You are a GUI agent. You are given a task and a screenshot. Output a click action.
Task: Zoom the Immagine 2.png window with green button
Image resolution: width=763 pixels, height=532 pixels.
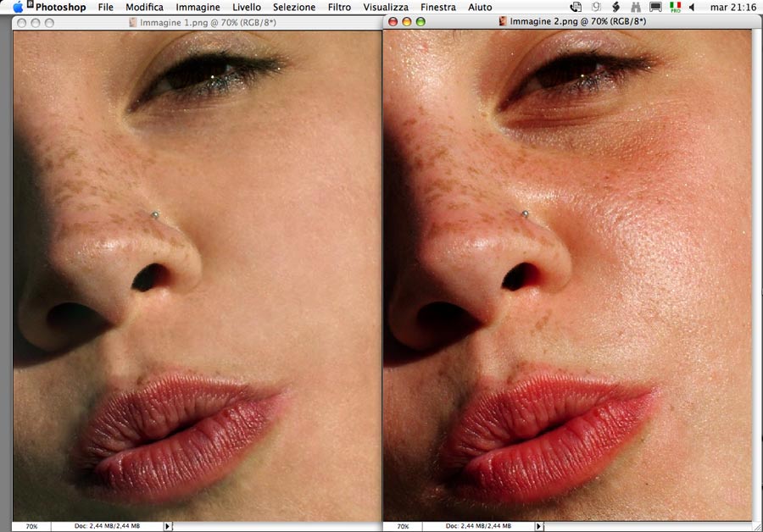[421, 21]
